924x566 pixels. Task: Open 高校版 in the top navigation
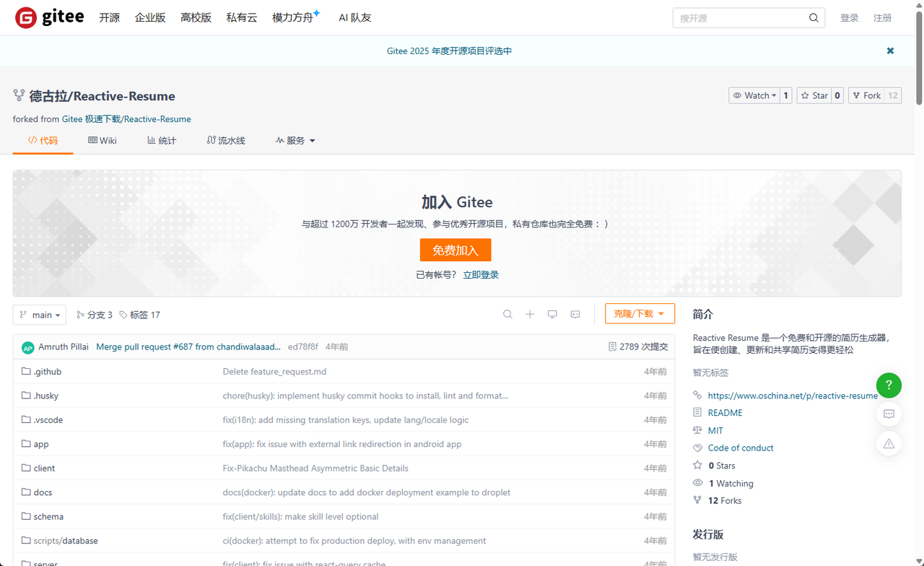196,17
